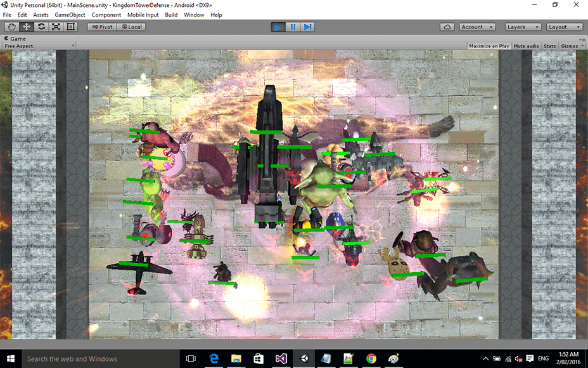588x368 pixels.
Task: Open Action Center notifications
Action: pos(530,358)
